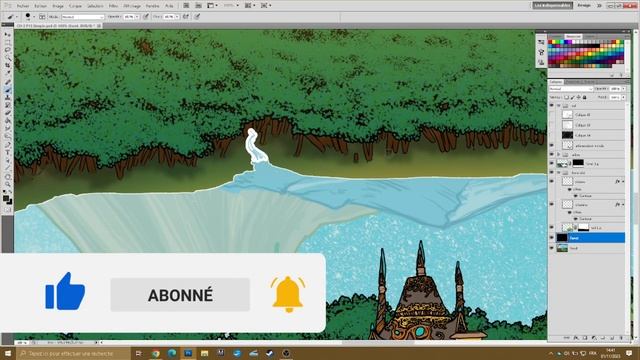The width and height of the screenshot is (640, 360).
Task: Toggle lock all for the layer
Action: pyautogui.click(x=584, y=98)
